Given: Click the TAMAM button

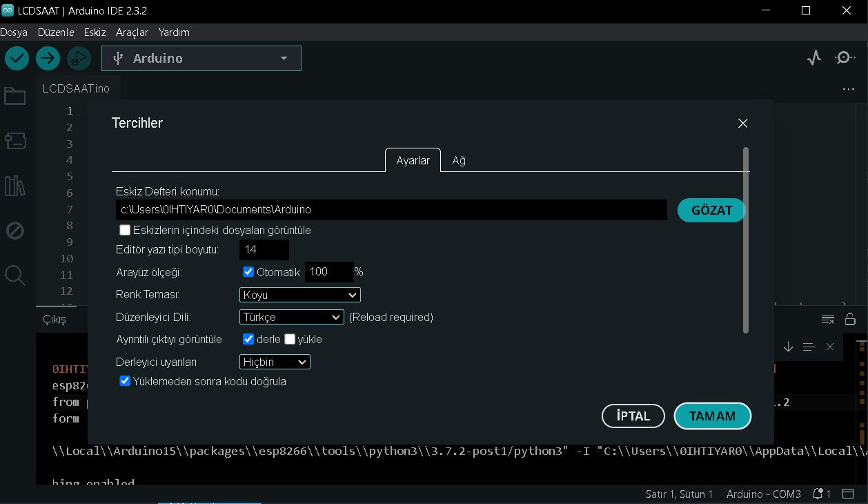Looking at the screenshot, I should tap(712, 416).
